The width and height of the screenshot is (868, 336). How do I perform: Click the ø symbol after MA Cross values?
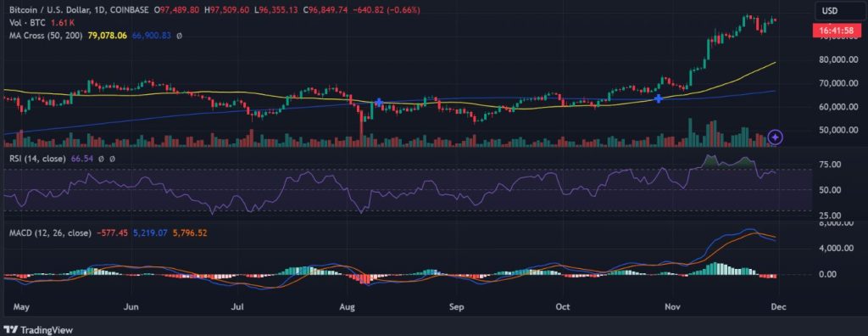(x=179, y=36)
